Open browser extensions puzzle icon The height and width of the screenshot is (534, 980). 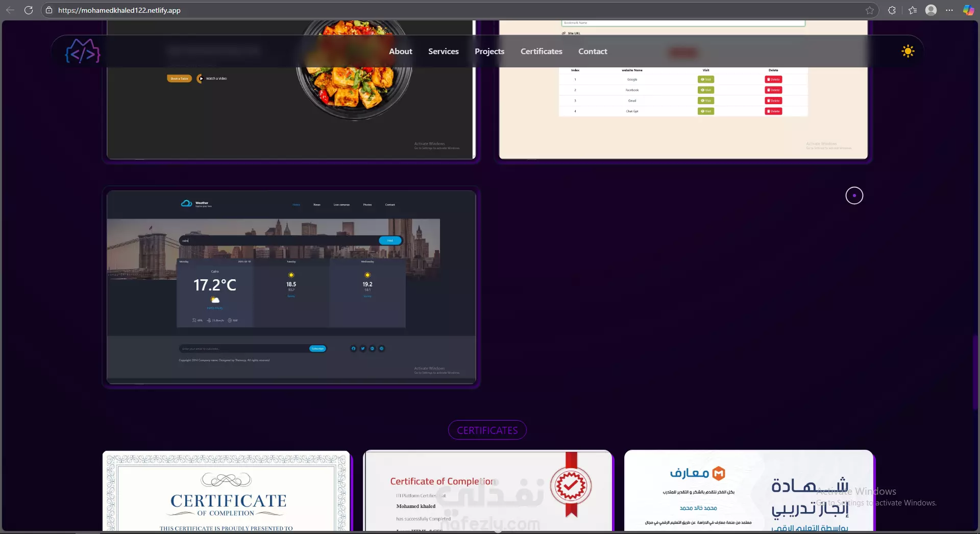click(892, 10)
